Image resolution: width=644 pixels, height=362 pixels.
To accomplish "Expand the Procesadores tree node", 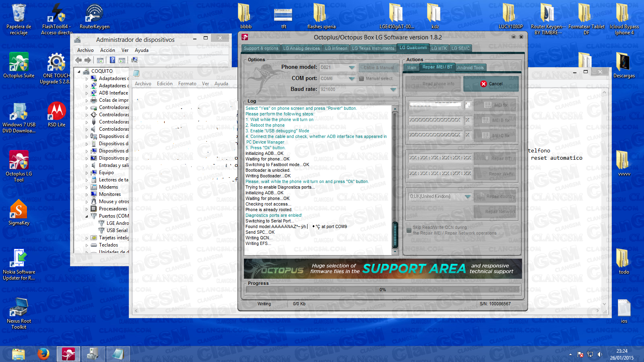I will pos(87,209).
